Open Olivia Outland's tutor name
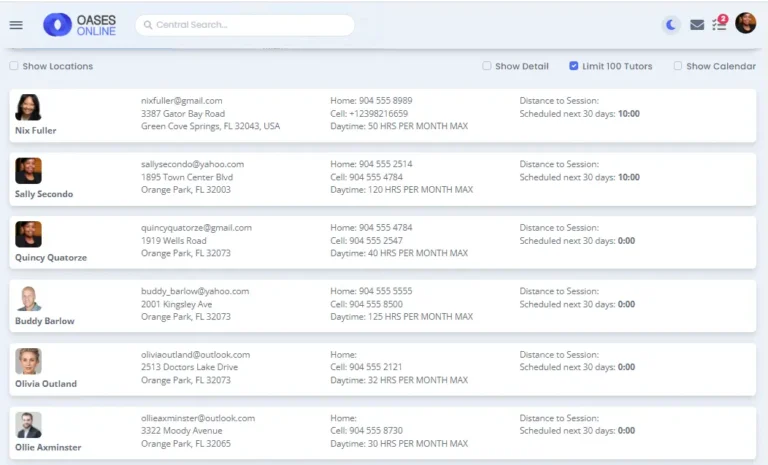768x465 pixels. pyautogui.click(x=46, y=384)
